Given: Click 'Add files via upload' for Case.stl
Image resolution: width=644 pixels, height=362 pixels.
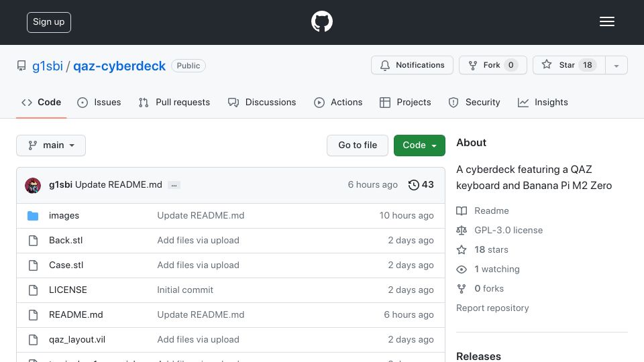Looking at the screenshot, I should [x=198, y=265].
